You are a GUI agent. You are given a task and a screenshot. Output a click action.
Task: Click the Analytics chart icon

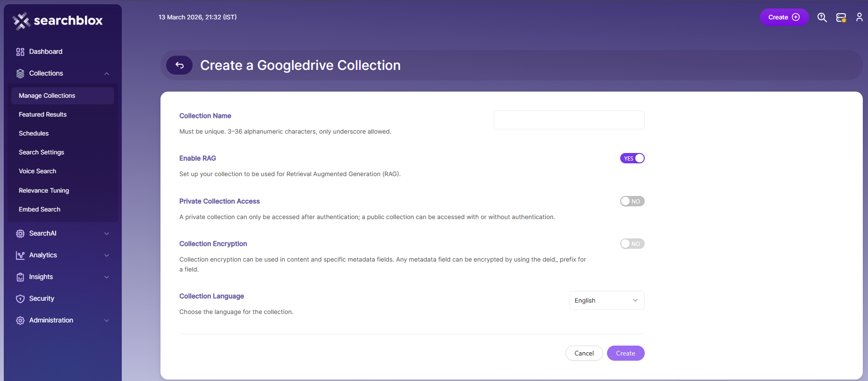(20, 255)
